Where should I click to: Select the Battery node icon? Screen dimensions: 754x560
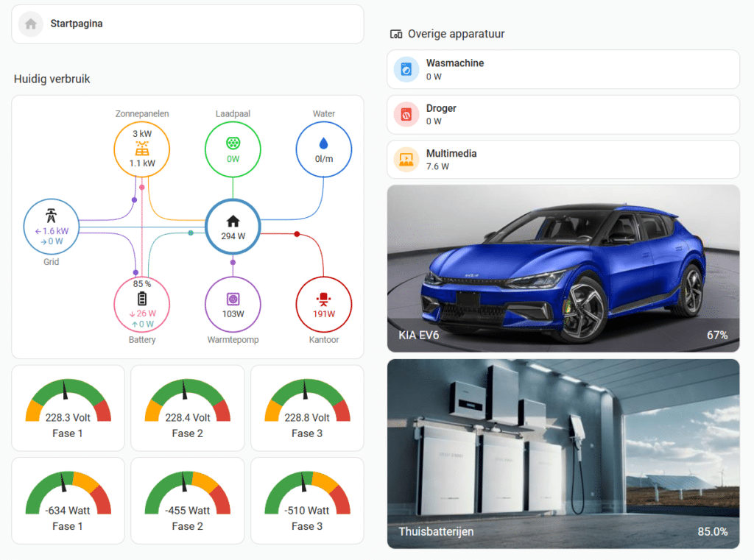(142, 299)
